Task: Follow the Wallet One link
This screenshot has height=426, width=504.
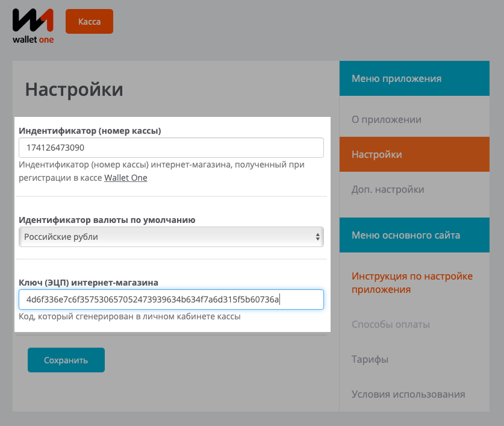Action: tap(126, 178)
